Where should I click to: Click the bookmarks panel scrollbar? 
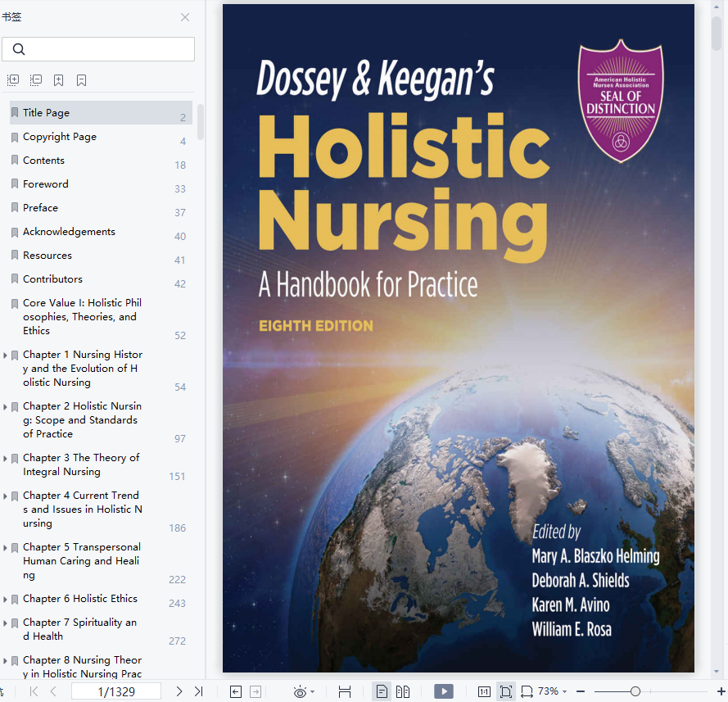click(x=201, y=122)
